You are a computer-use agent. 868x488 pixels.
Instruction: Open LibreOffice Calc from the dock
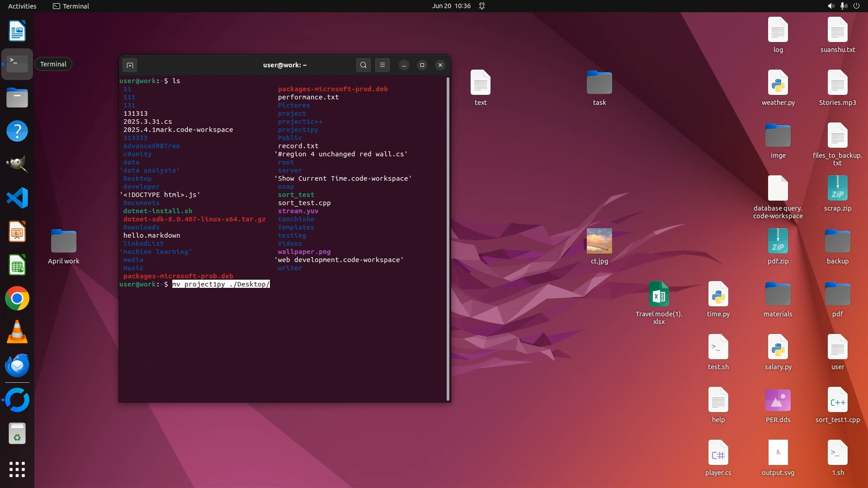[x=17, y=265]
